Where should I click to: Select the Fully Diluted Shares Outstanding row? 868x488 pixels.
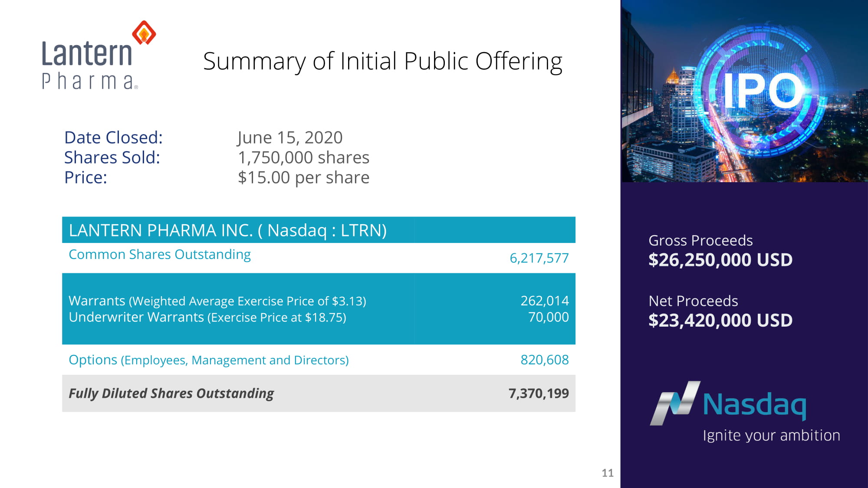pyautogui.click(x=319, y=393)
